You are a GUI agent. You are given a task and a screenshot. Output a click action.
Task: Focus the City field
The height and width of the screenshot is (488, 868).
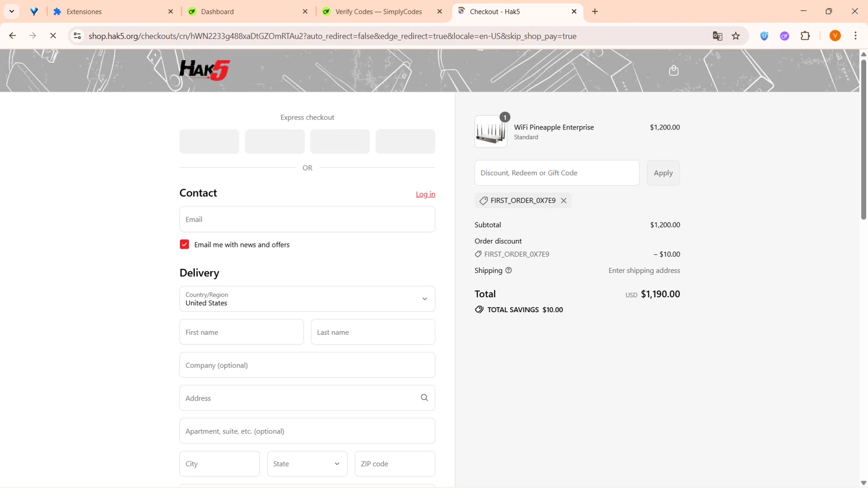tap(219, 464)
